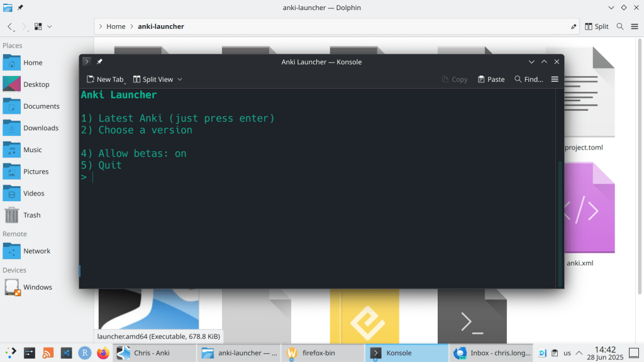Go back in Dolphin navigation

(x=10, y=26)
